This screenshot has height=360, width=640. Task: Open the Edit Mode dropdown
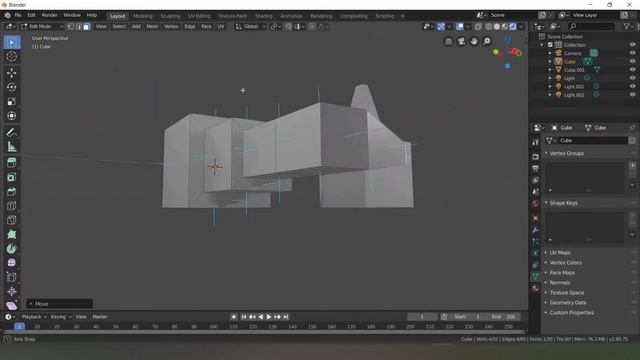pyautogui.click(x=42, y=27)
